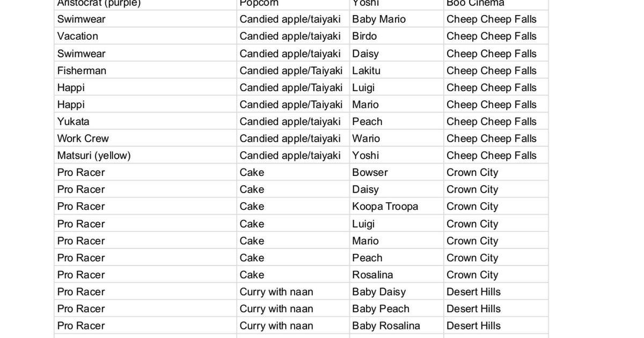The image size is (644, 338).
Task: Click the Cake cell in Bowser's row
Action: tap(252, 173)
